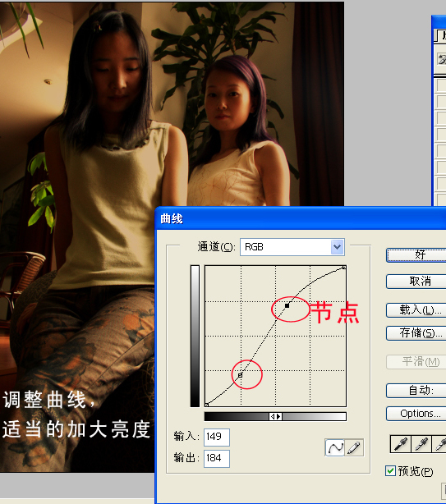Click the 好 button to confirm curves
The width and height of the screenshot is (446, 504).
416,255
